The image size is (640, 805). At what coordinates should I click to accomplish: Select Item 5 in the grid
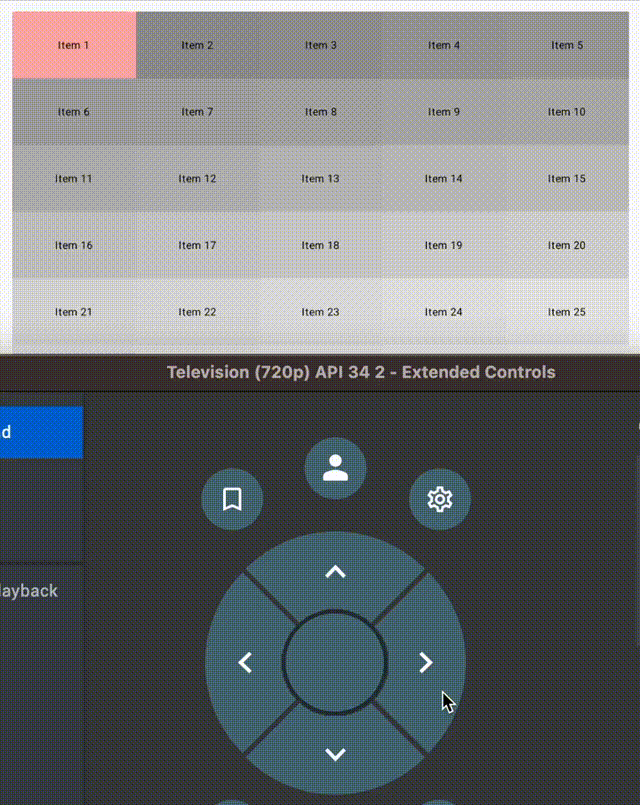(x=567, y=45)
